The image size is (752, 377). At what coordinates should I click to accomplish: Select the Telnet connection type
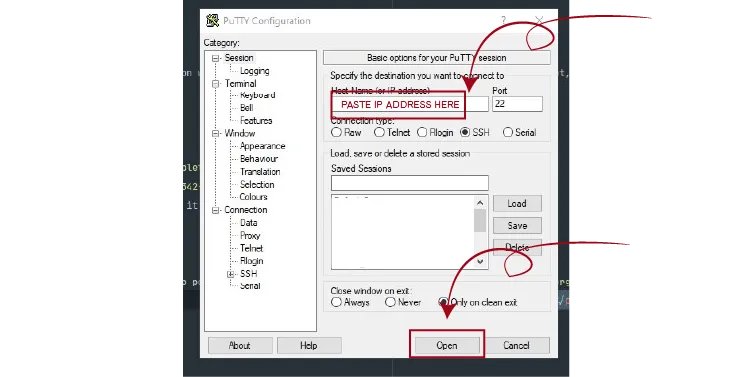pyautogui.click(x=379, y=132)
